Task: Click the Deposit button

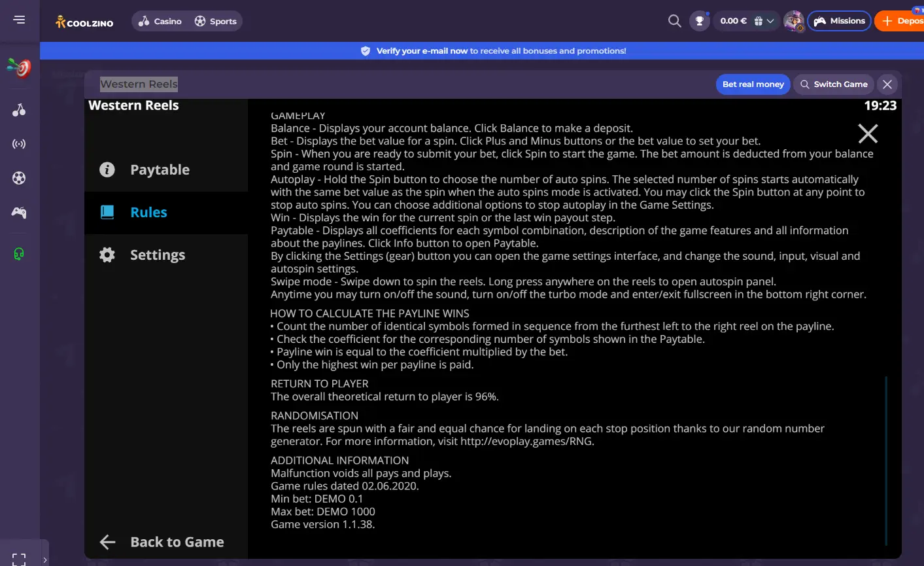Action: [900, 21]
